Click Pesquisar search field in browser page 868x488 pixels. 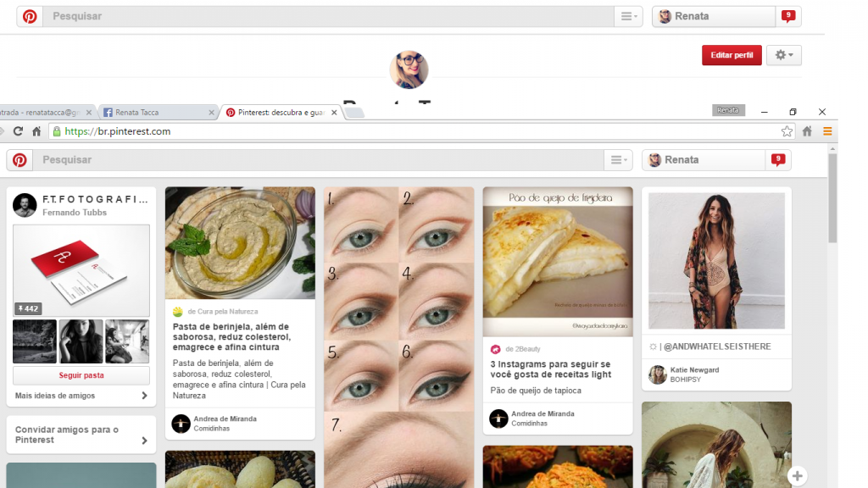[319, 160]
